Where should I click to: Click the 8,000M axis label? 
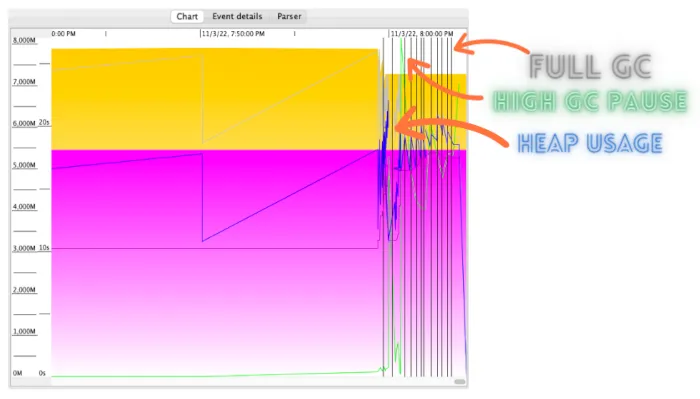[x=24, y=40]
